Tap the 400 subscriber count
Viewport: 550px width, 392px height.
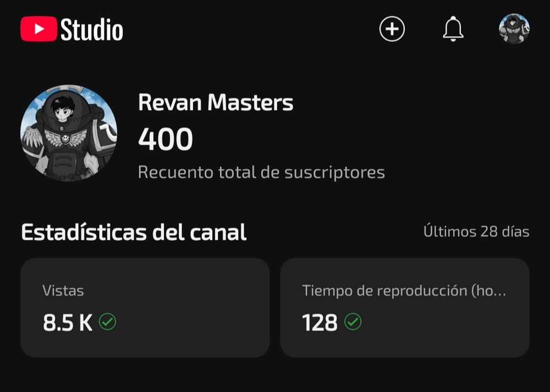[x=166, y=139]
